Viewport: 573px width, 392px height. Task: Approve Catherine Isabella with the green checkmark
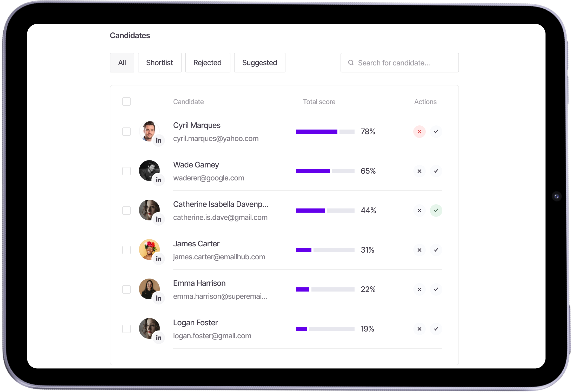pyautogui.click(x=436, y=211)
